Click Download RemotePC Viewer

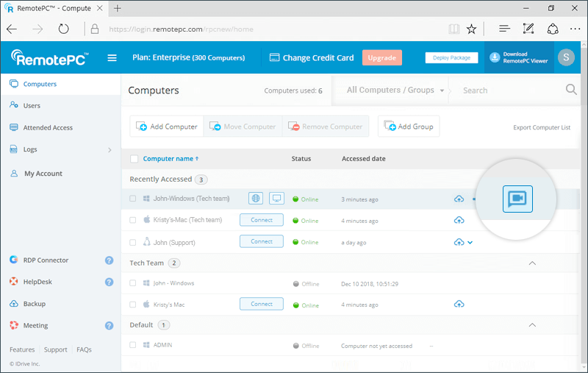coord(519,57)
